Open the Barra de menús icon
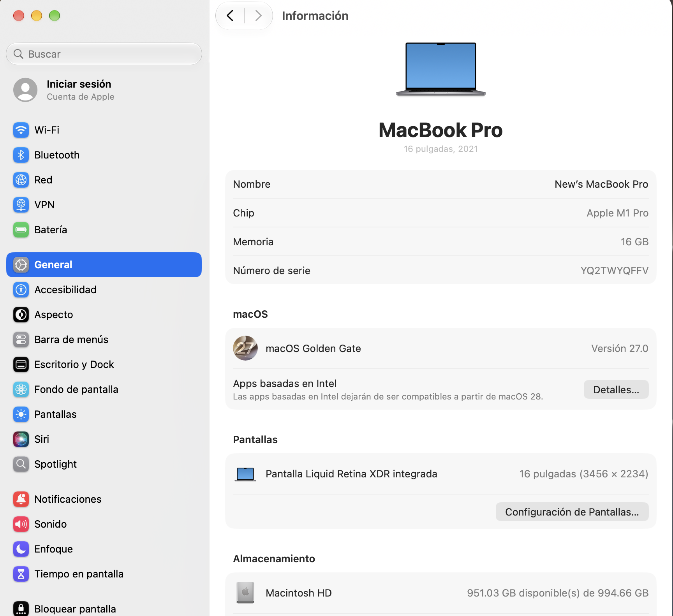 pos(21,340)
